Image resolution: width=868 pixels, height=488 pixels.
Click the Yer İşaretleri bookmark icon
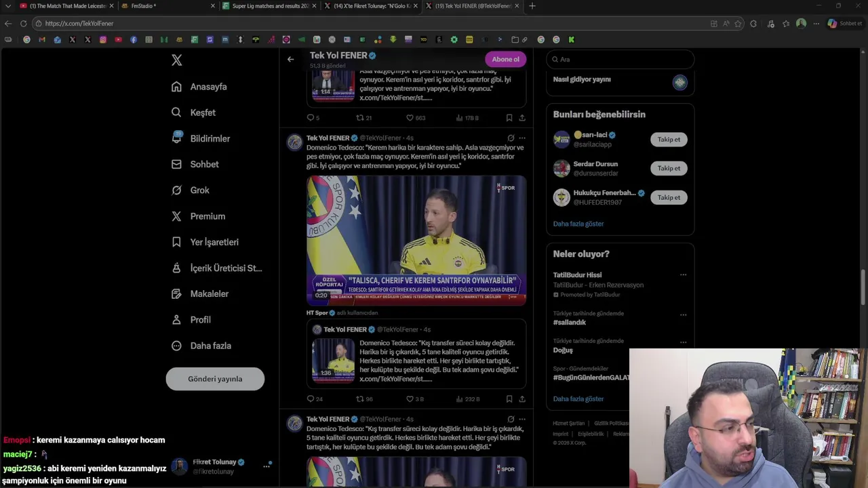[x=176, y=242]
